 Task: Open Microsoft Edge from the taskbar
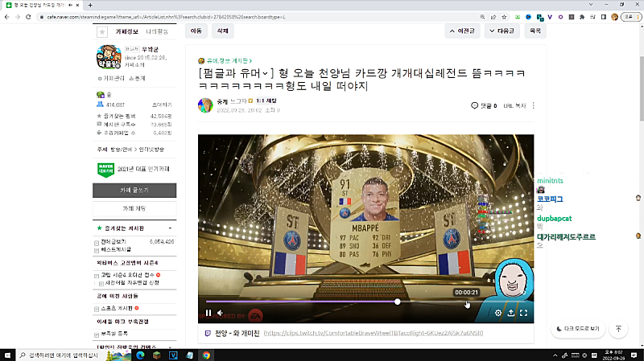pyautogui.click(x=140, y=355)
